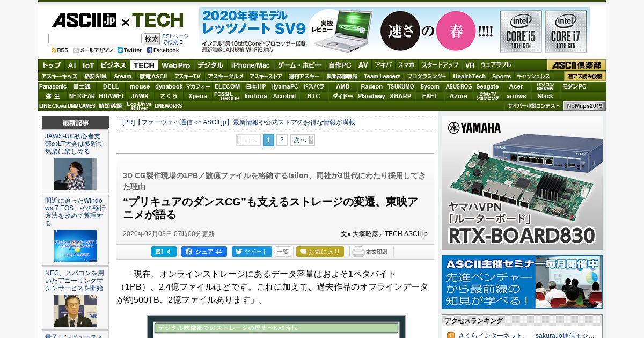Open the さくらインターネット ranking link
Viewport: 644px width, 338px height.
pos(526,335)
